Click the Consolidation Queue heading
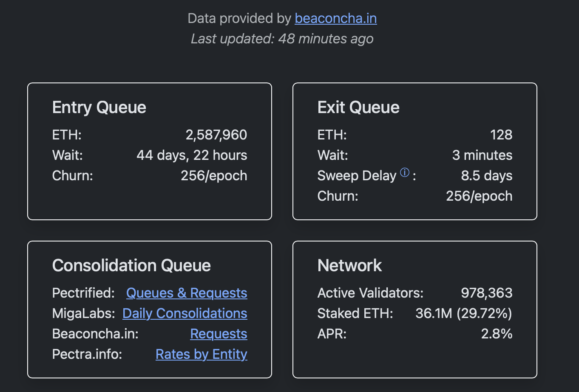 coord(131,266)
